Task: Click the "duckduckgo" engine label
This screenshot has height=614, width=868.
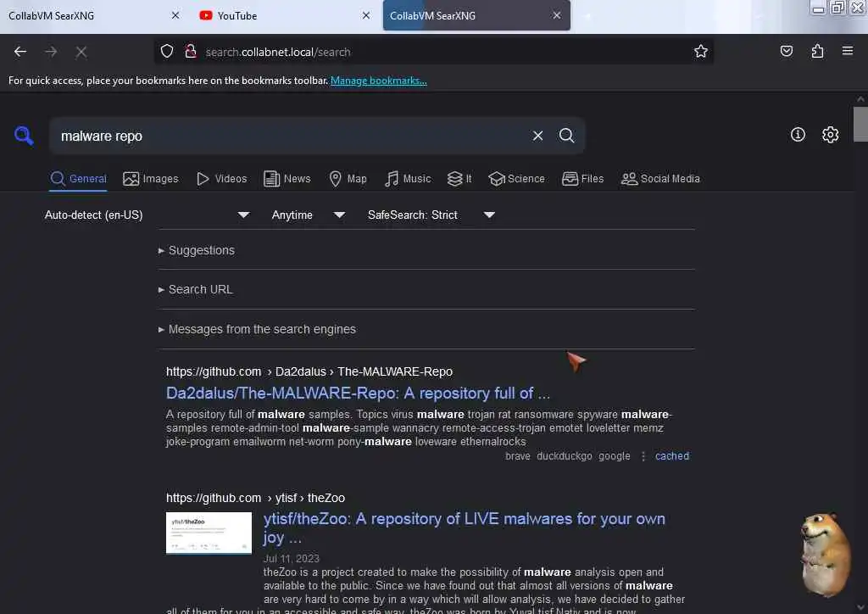Action: click(x=564, y=456)
